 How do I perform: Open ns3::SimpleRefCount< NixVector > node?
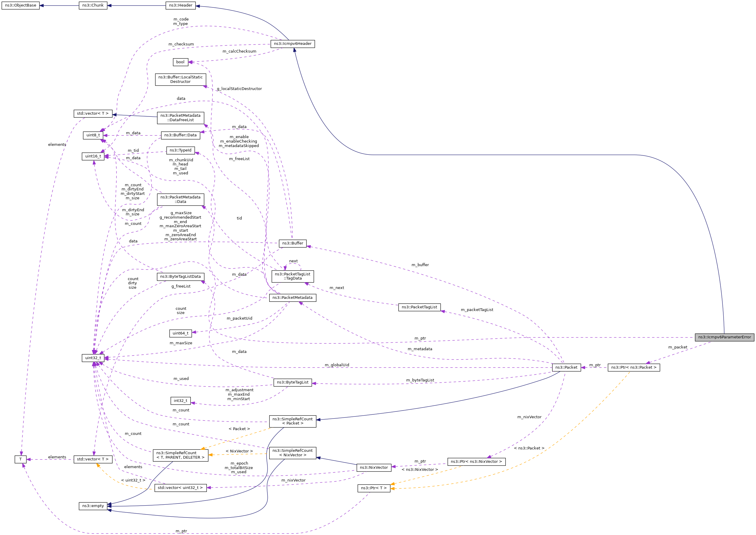tap(293, 453)
